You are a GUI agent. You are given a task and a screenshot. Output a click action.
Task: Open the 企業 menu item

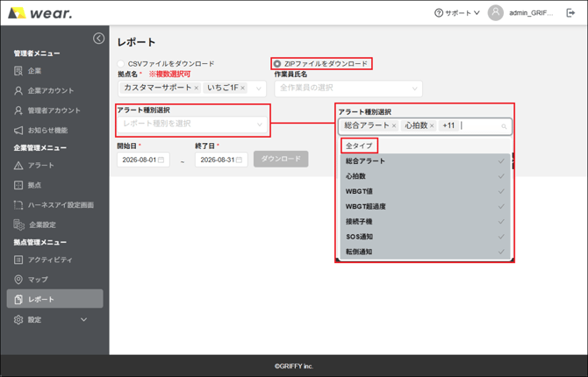54,71
